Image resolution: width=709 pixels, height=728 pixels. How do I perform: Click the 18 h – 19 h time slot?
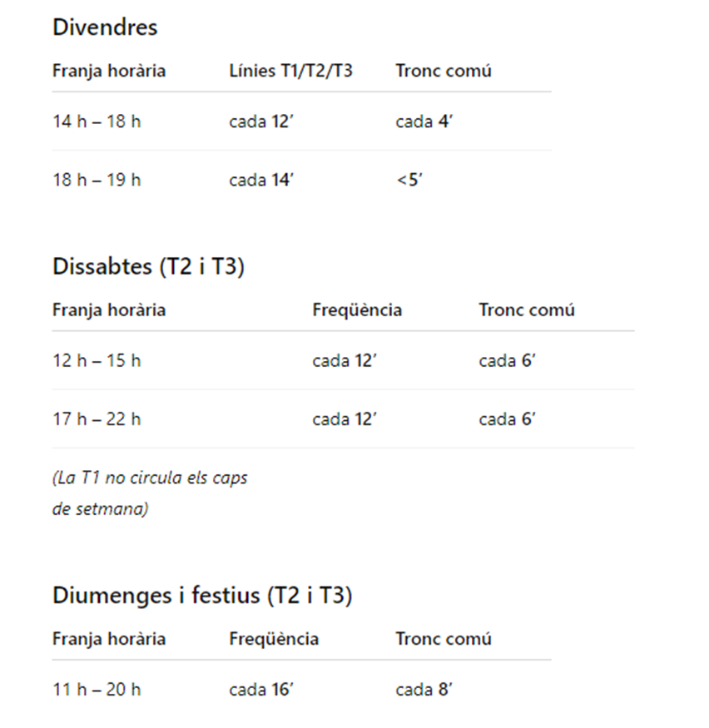pyautogui.click(x=97, y=180)
